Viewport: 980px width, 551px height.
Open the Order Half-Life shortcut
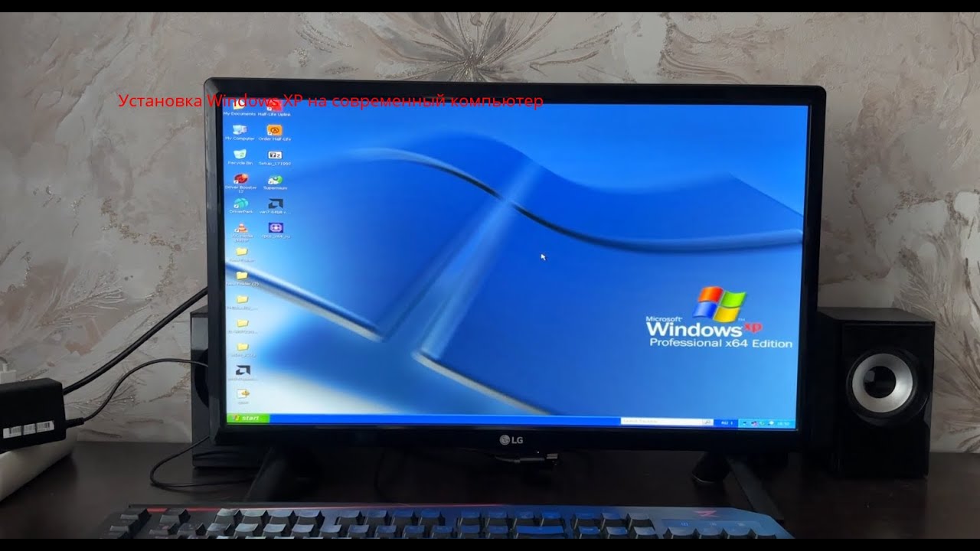[x=274, y=131]
